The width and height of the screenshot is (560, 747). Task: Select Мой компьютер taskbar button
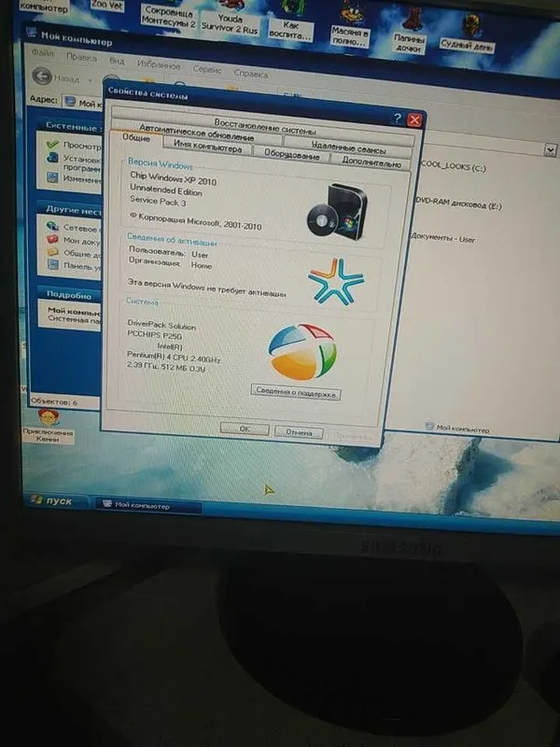[147, 505]
